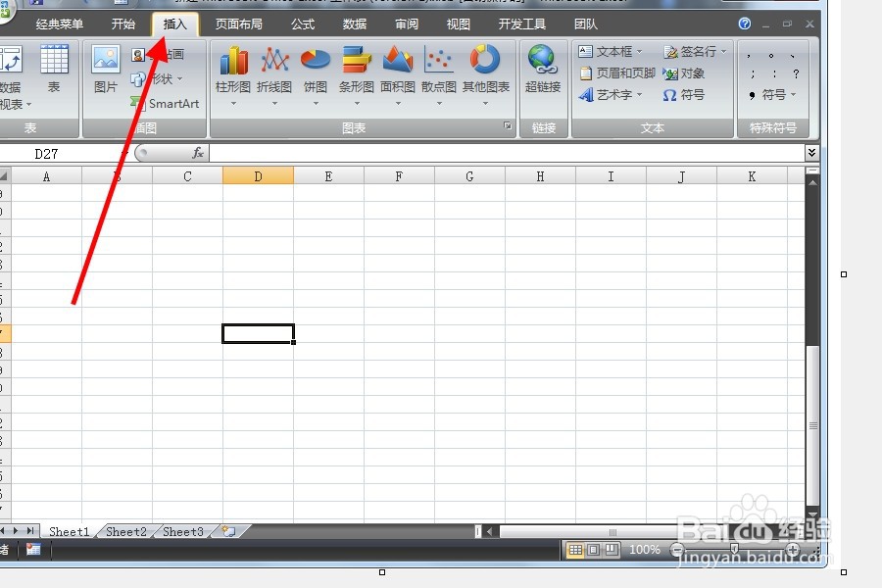The height and width of the screenshot is (588, 882).
Task: Insert a 折线图 line chart
Action: [274, 74]
